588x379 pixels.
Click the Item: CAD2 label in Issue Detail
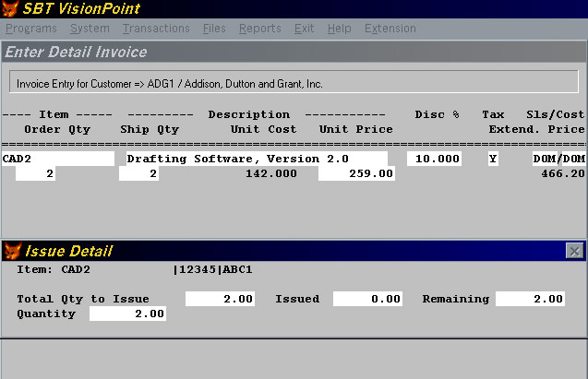pyautogui.click(x=54, y=269)
